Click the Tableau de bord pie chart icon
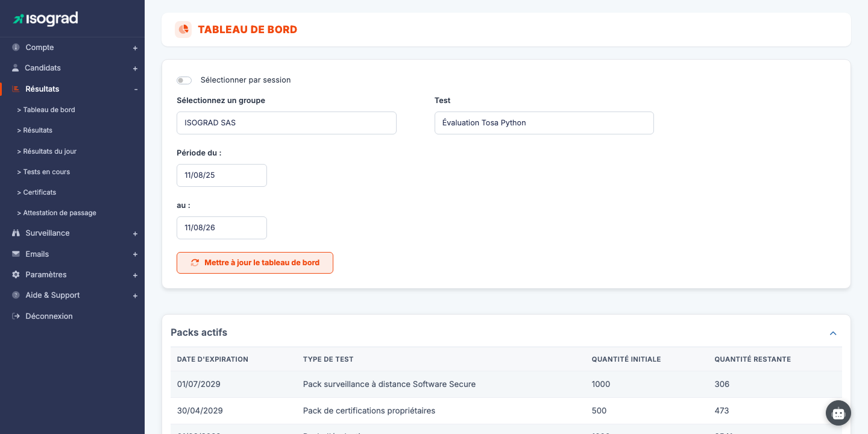Viewport: 868px width, 434px height. tap(183, 30)
